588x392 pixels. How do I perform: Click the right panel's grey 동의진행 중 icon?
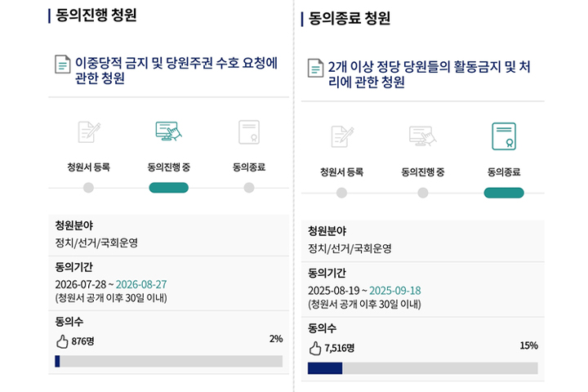pyautogui.click(x=423, y=136)
